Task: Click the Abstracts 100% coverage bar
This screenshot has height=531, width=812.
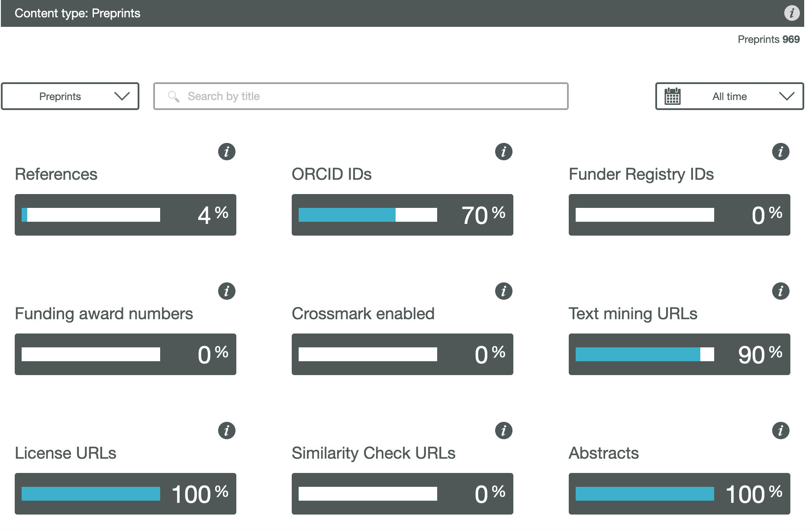Action: click(x=645, y=494)
